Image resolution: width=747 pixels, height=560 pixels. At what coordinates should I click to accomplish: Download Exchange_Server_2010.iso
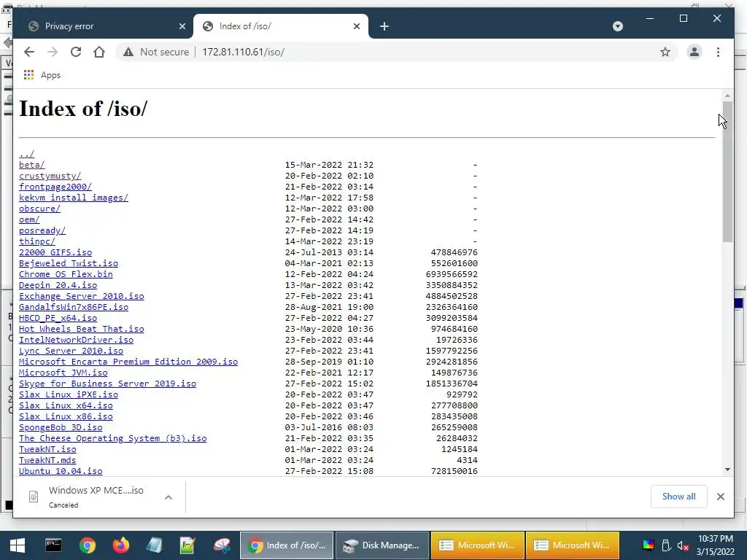pos(82,296)
